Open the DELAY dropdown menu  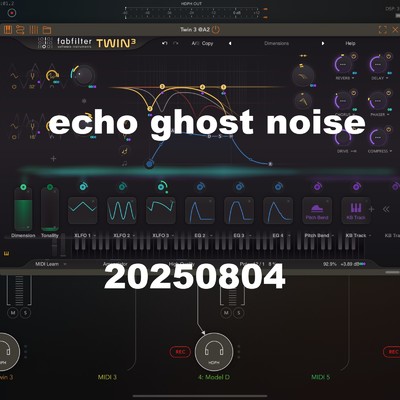click(x=380, y=78)
